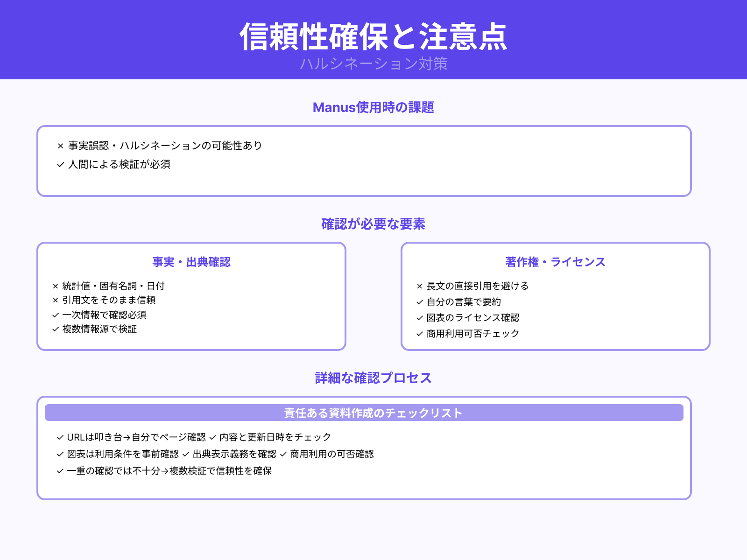Open the 詳細な確認プロセス section
The height and width of the screenshot is (560, 747).
click(373, 378)
